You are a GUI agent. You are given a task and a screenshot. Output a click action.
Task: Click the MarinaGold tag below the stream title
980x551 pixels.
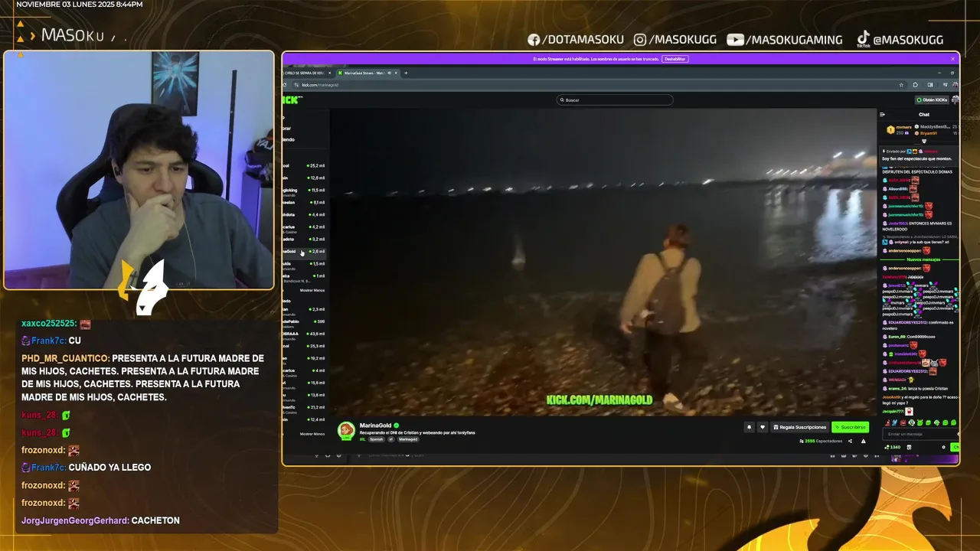pos(408,439)
